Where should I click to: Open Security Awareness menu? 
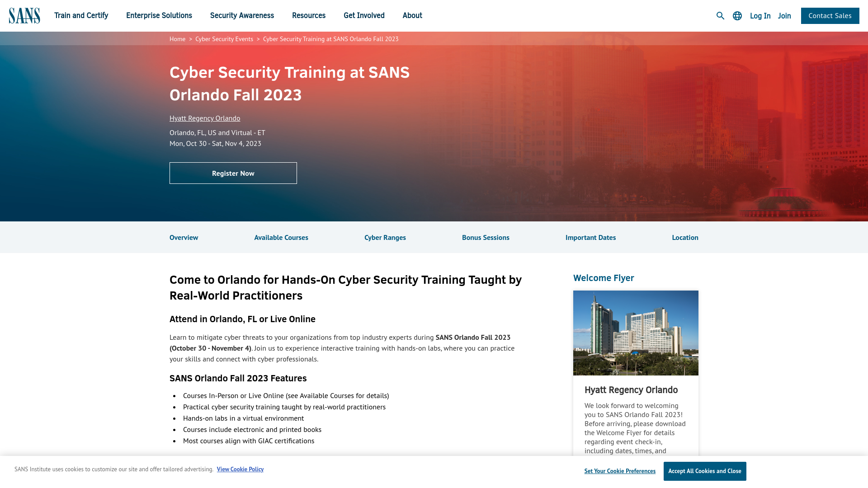coord(242,15)
